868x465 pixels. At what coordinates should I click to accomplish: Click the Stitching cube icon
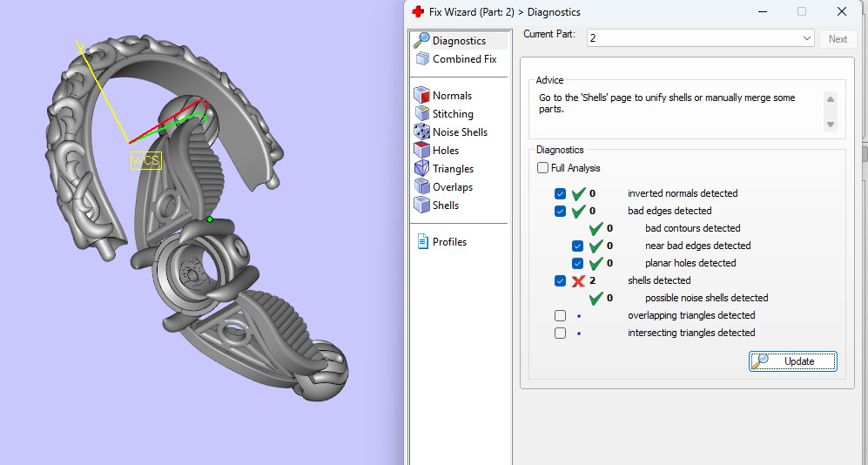(422, 113)
